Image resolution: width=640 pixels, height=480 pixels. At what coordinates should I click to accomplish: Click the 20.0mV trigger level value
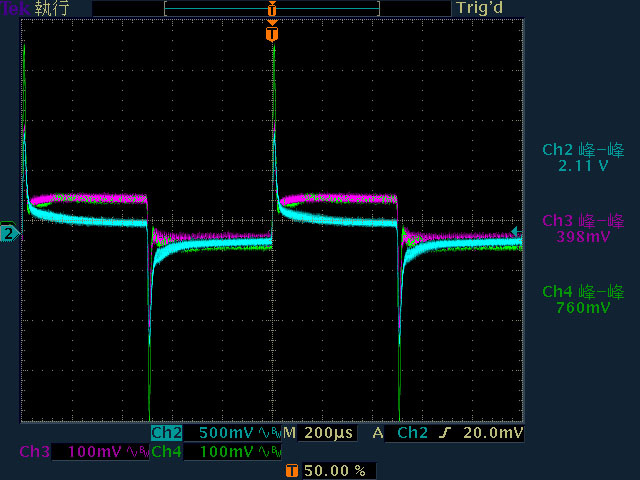click(493, 433)
